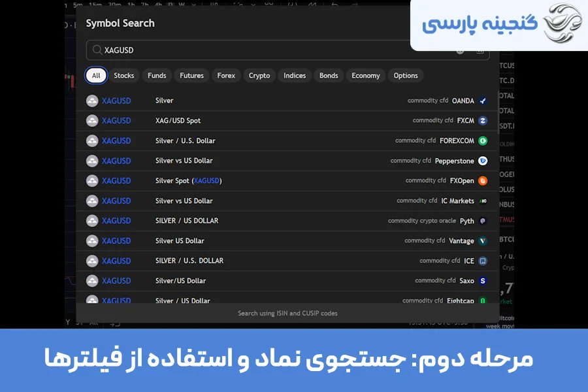Click the Pyth oracle logo icon
The image size is (588, 392).
[483, 221]
